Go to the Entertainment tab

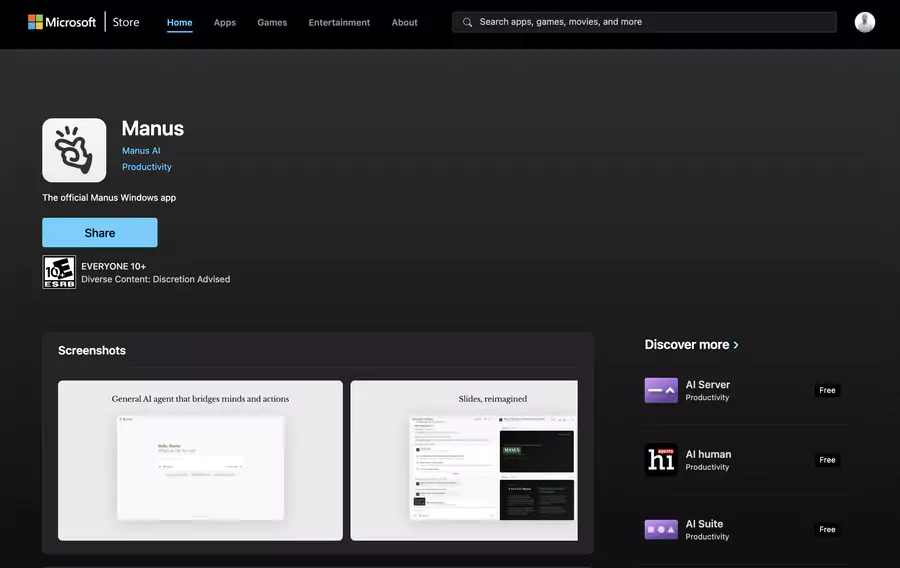pyautogui.click(x=339, y=22)
